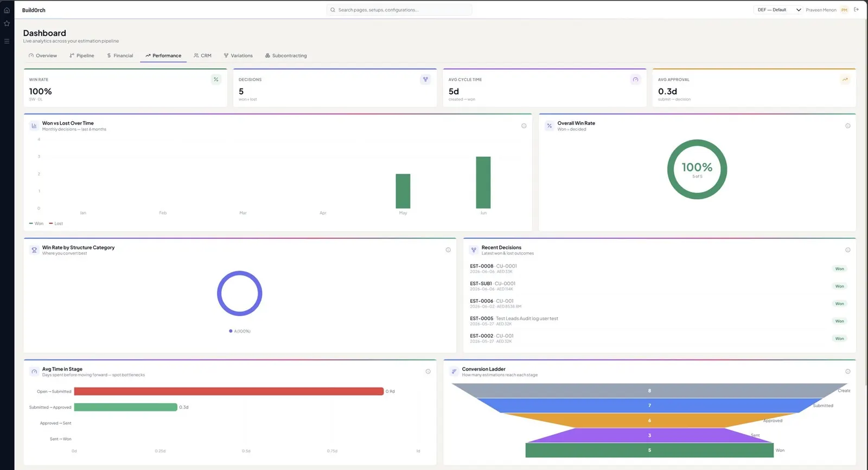The height and width of the screenshot is (470, 868).
Task: Open recent decision EST-0005
Action: coord(658,321)
